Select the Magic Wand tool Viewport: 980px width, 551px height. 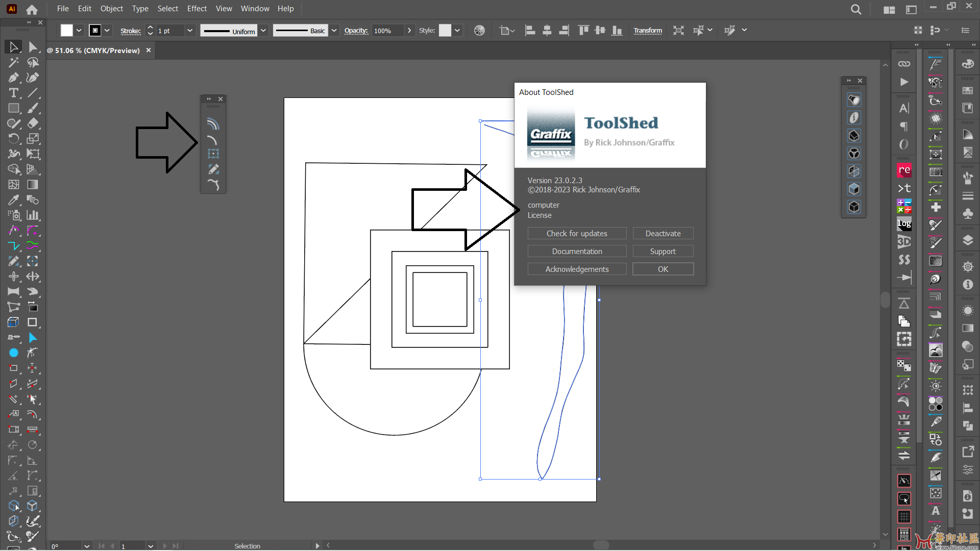click(x=14, y=62)
